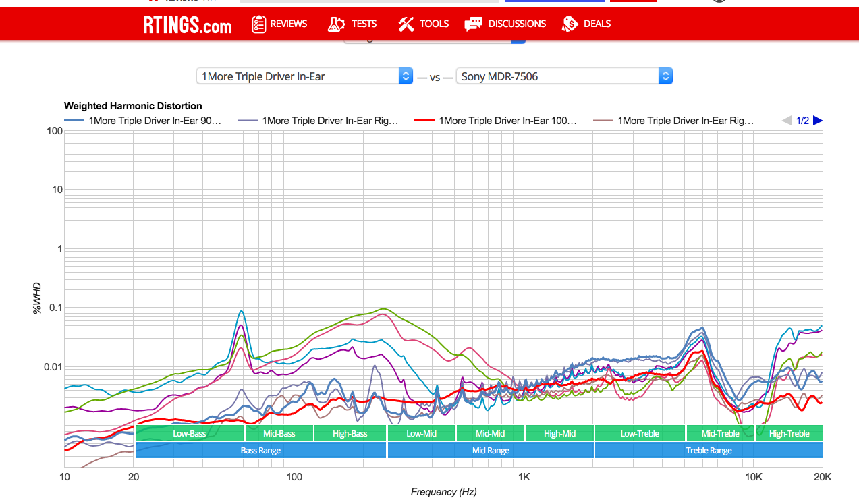The width and height of the screenshot is (859, 504).
Task: Open the 1More Triple Driver In-Ear dropdown
Action: pos(304,76)
